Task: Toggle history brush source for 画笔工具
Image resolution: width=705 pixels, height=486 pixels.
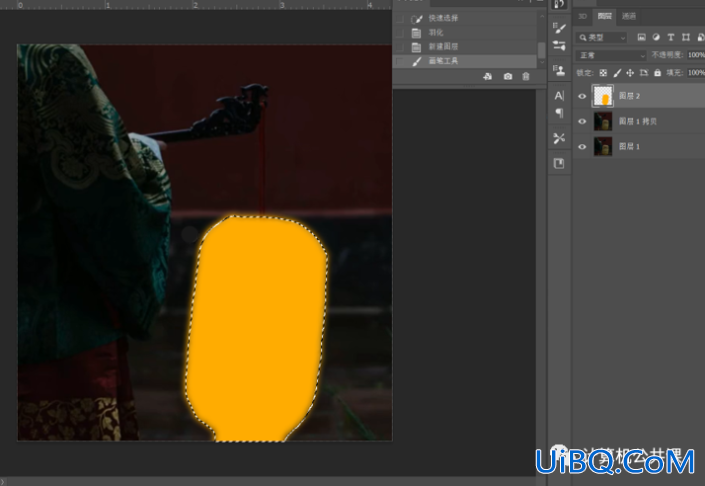Action: pos(399,61)
